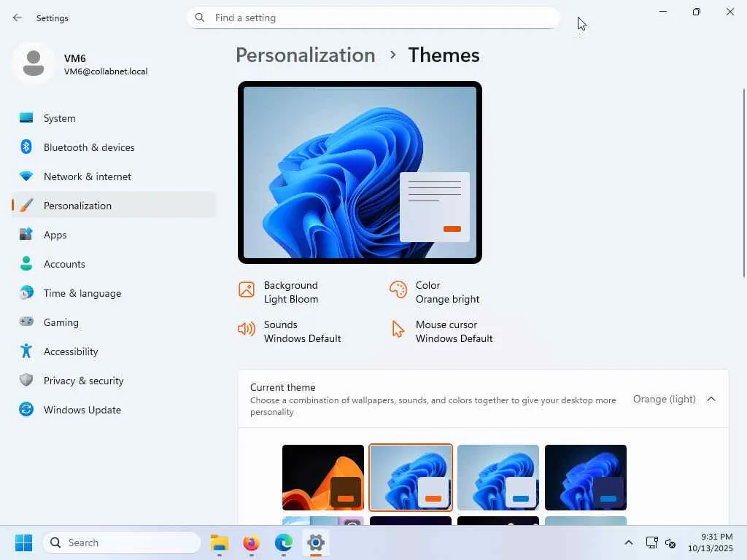Click the System monitor icon in sidebar

[x=26, y=117]
